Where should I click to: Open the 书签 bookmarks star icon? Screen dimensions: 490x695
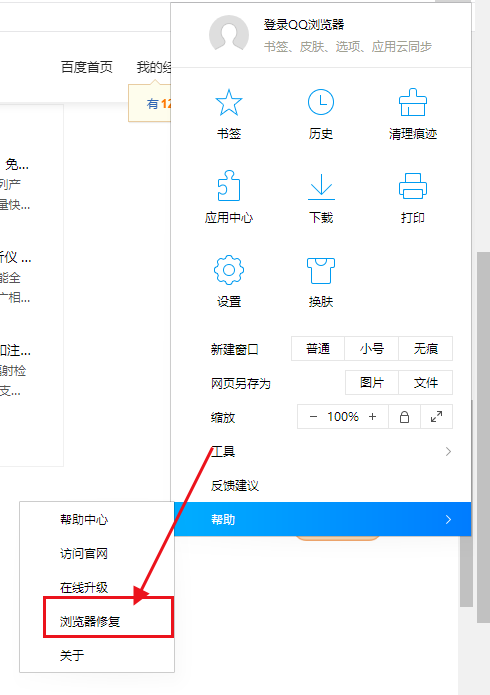point(229,103)
